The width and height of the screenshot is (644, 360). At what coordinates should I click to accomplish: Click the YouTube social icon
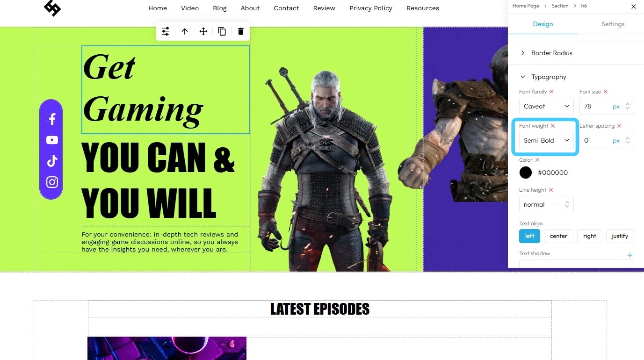click(x=52, y=140)
